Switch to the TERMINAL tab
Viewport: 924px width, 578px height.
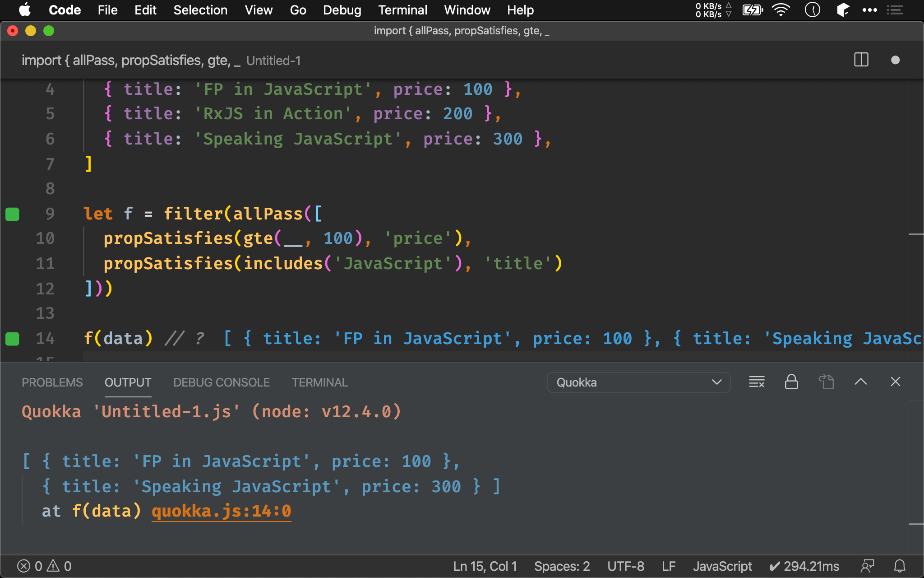(x=320, y=382)
